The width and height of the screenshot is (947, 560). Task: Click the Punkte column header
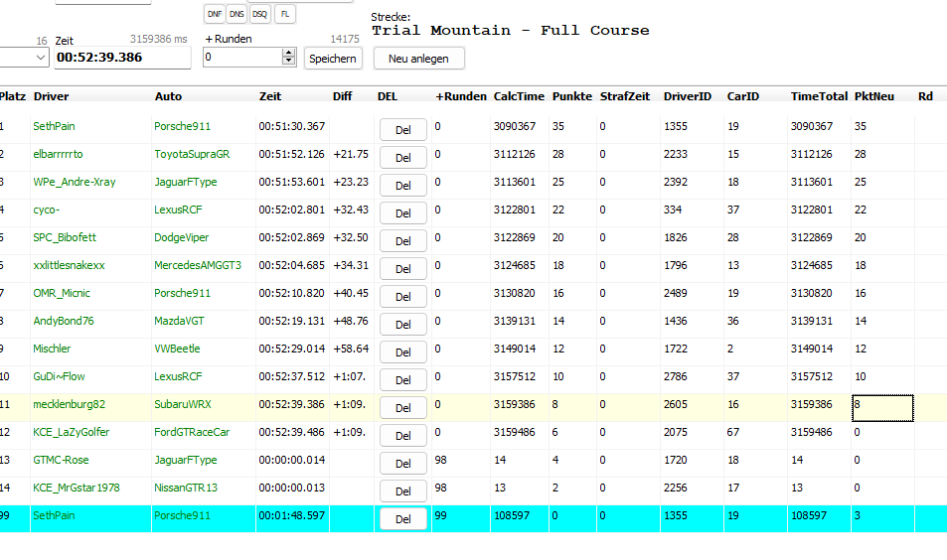click(571, 96)
